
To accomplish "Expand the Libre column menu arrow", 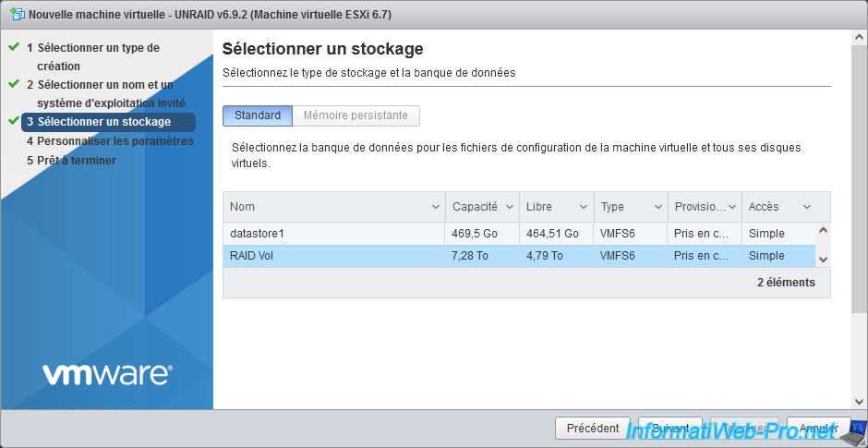I will coord(584,207).
